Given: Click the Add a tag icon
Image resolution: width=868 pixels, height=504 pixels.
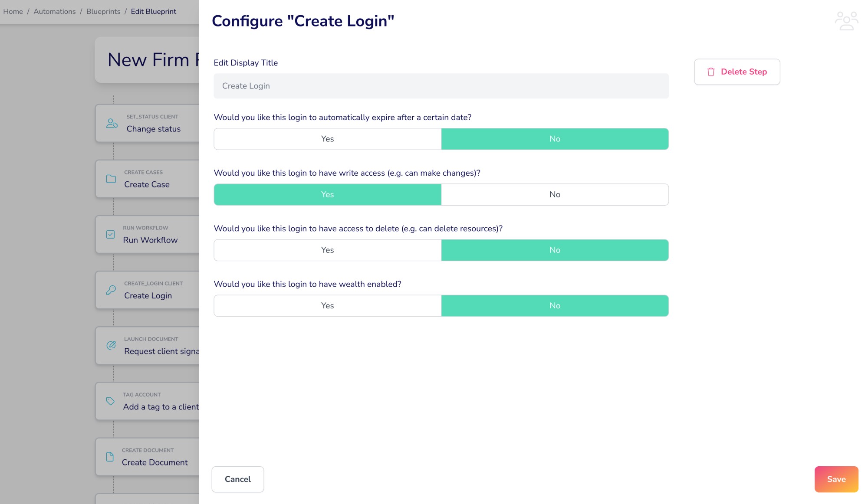Looking at the screenshot, I should pos(111,401).
